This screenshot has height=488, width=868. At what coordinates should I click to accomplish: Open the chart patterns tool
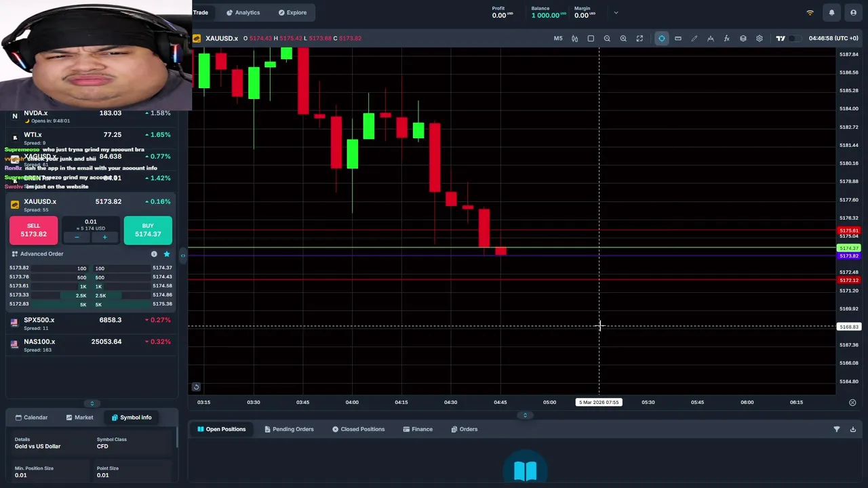point(711,39)
